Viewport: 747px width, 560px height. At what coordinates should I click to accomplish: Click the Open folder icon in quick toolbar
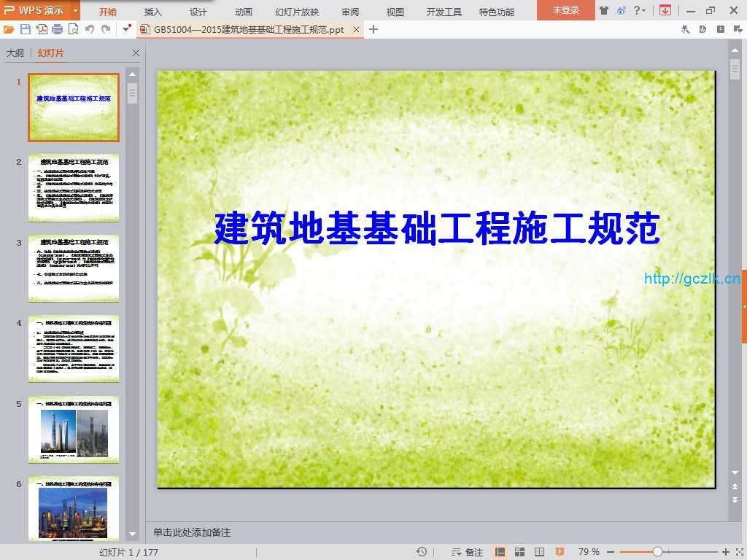click(x=9, y=29)
